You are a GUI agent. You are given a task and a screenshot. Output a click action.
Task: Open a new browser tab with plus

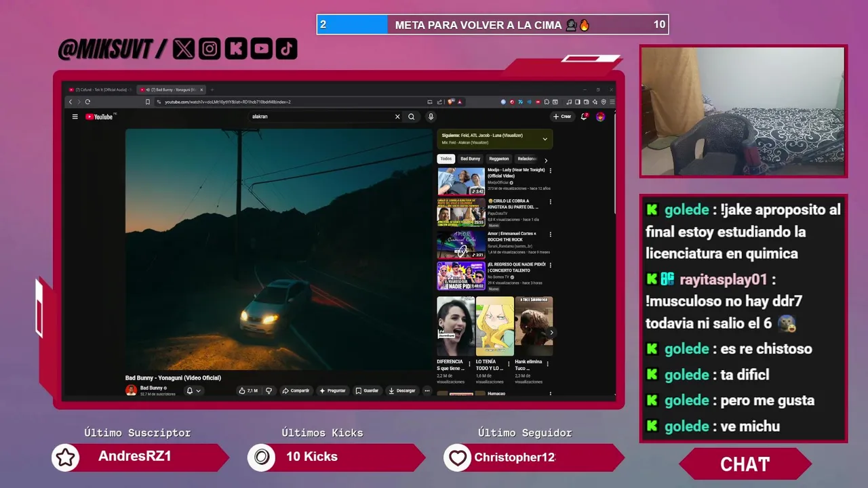coord(212,89)
